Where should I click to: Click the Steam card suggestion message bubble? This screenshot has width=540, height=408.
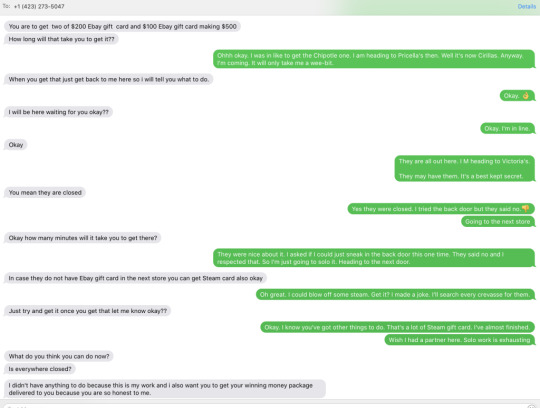pos(135,278)
